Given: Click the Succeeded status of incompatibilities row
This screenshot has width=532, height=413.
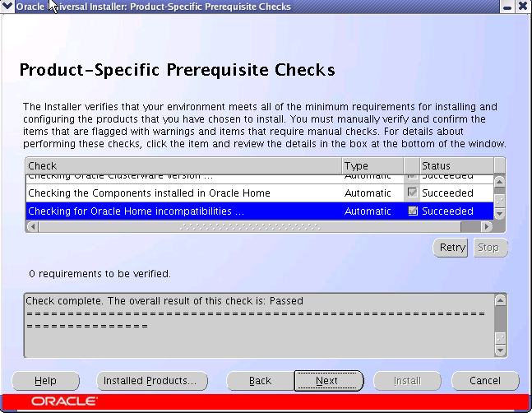Looking at the screenshot, I should pos(447,211).
